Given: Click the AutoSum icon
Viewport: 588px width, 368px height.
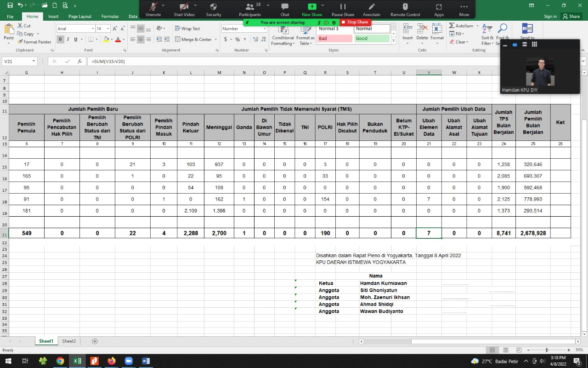Looking at the screenshot, I should [x=452, y=26].
